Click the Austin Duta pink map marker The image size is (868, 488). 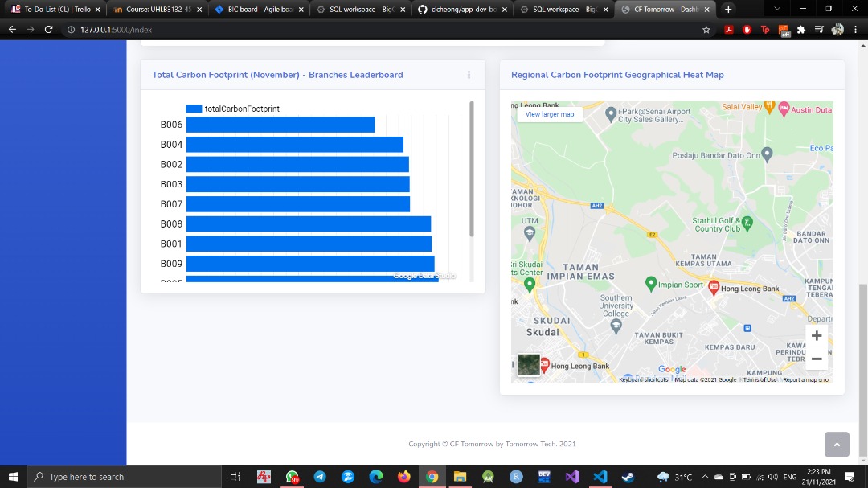784,109
